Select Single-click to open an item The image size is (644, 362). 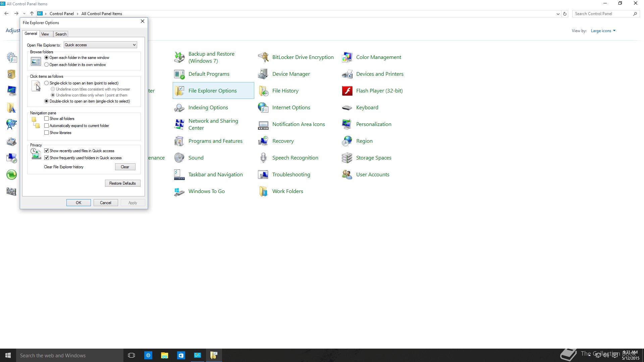click(x=47, y=83)
